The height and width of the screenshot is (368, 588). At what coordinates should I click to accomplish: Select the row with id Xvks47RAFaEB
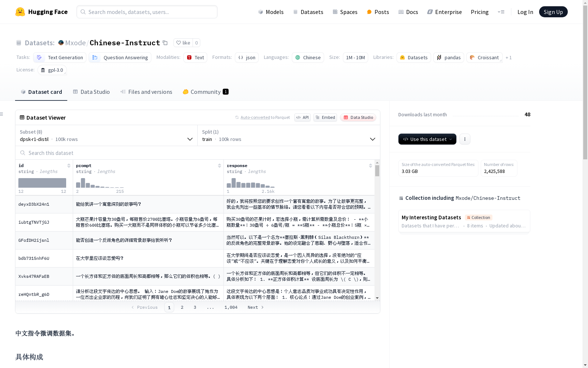coord(195,276)
